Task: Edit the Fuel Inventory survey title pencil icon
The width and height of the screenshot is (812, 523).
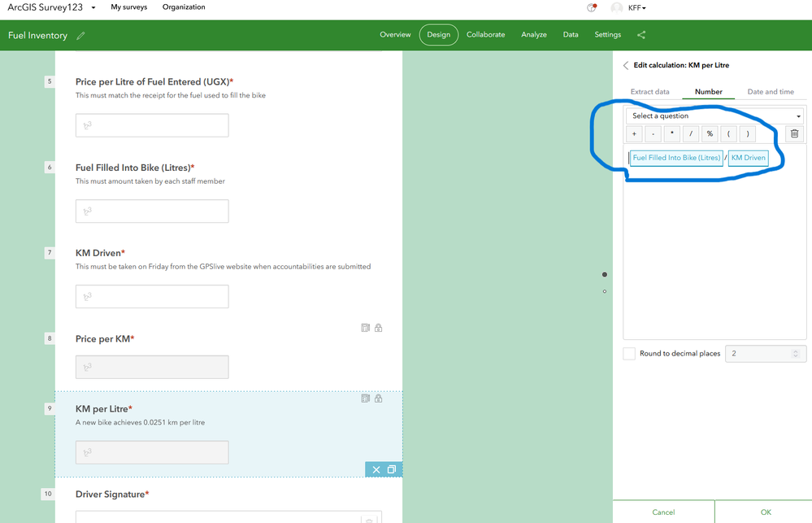Action: point(80,36)
